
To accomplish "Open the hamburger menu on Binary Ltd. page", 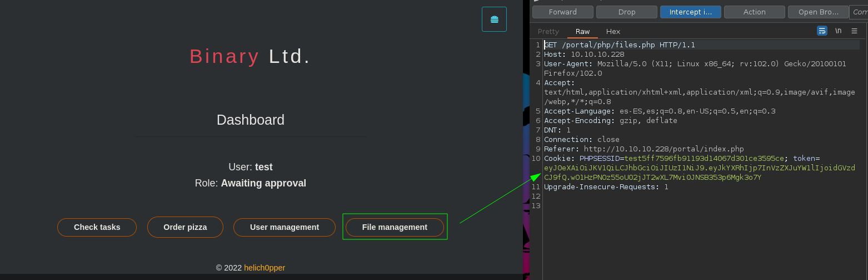I will pos(494,19).
